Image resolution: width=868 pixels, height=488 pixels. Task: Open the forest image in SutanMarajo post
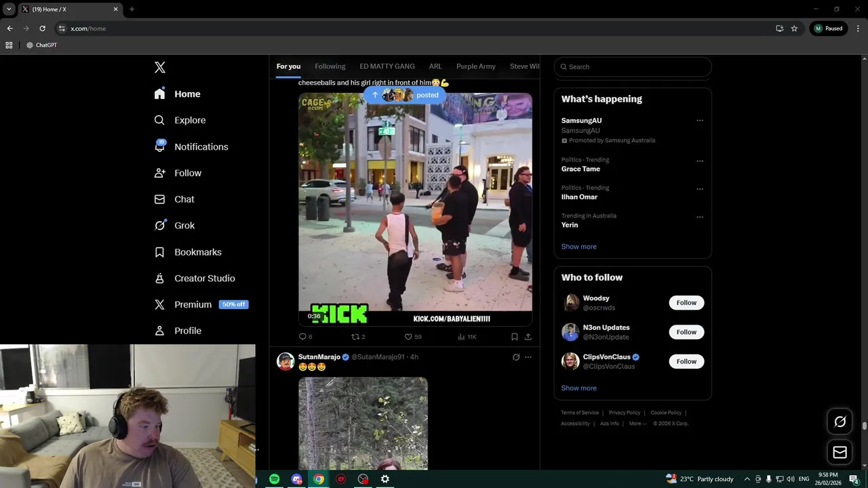pyautogui.click(x=363, y=424)
